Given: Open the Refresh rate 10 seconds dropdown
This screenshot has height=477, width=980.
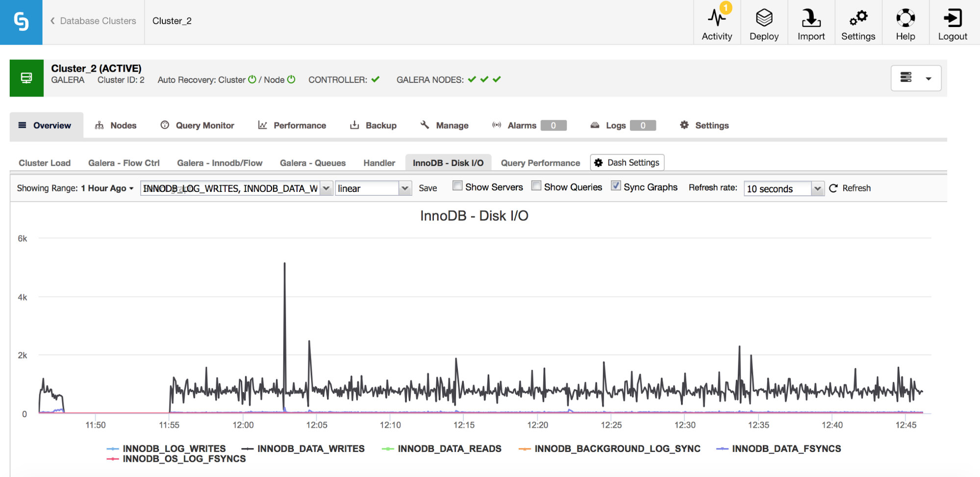Looking at the screenshot, I should [784, 188].
